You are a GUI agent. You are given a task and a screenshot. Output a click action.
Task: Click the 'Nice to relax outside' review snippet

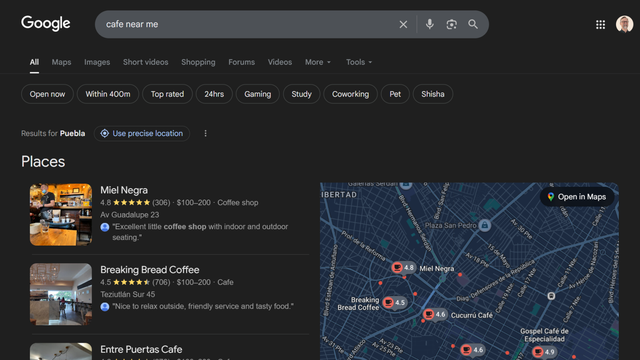[x=203, y=306]
